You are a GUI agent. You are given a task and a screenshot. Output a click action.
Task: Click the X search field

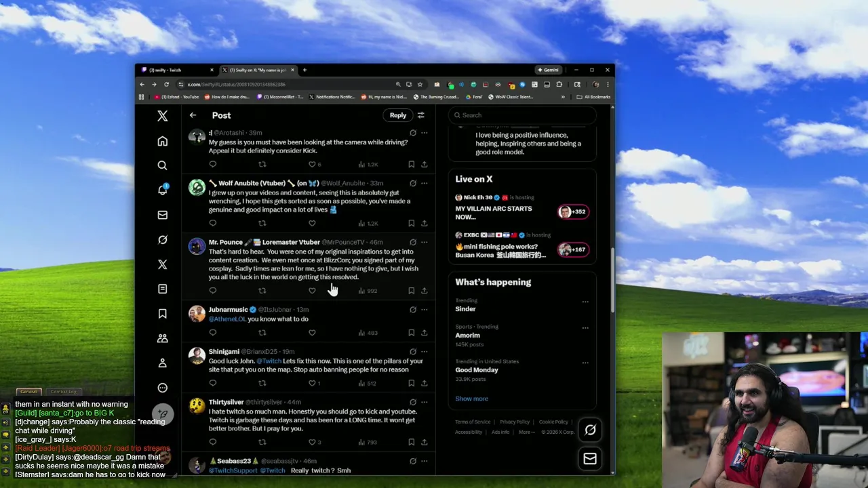(x=522, y=115)
